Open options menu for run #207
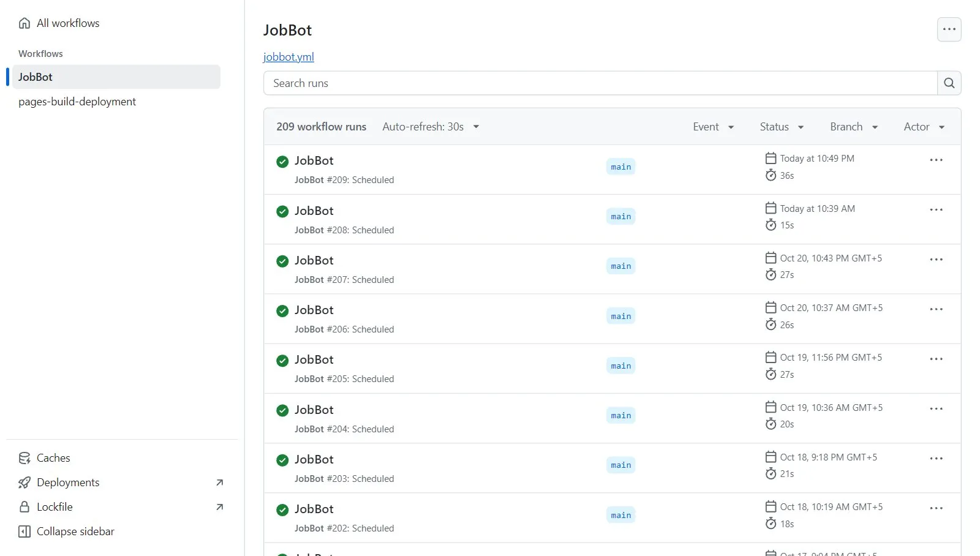The width and height of the screenshot is (980, 556). pyautogui.click(x=936, y=260)
